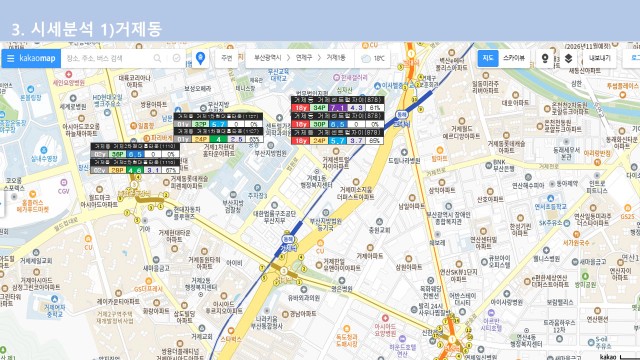640x360 pixels.
Task: Switch to the 스카이뷰 skyview tab
Action: pos(513,58)
